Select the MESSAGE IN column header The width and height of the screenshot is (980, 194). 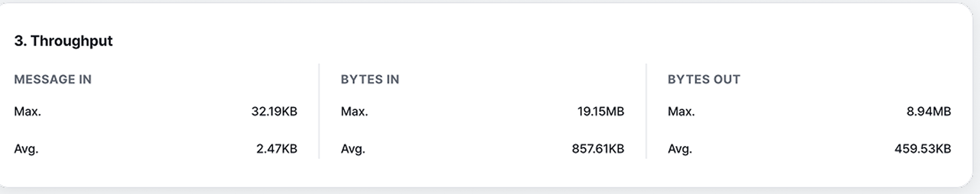pos(53,79)
